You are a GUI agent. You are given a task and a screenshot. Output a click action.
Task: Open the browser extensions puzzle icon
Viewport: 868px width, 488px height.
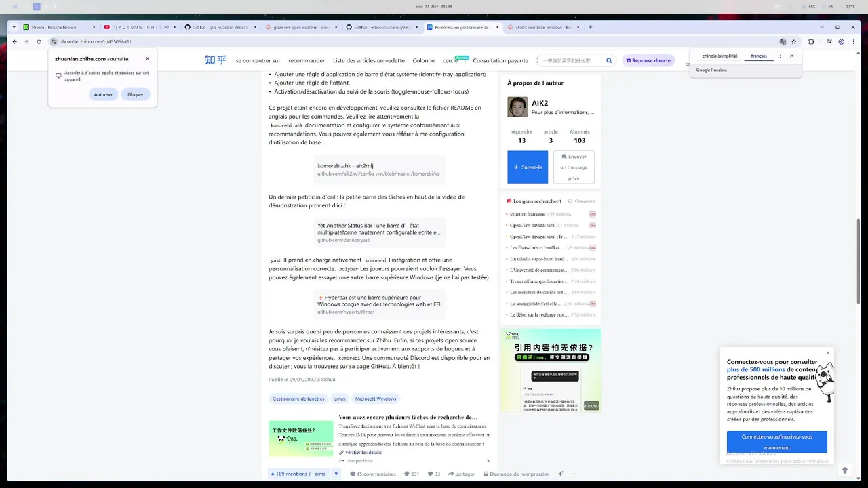pos(811,41)
